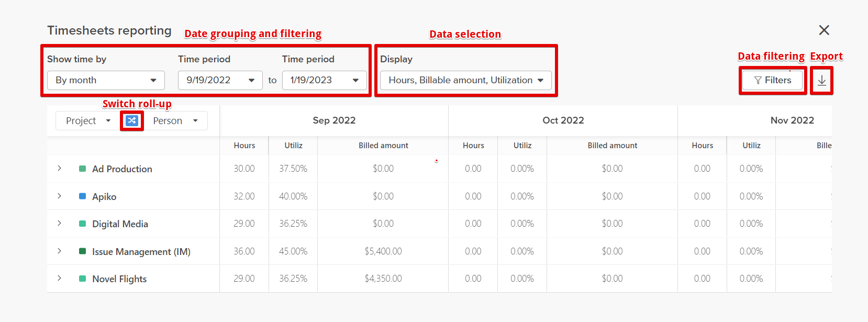Expand the Issue Management (IM) row

[x=59, y=251]
